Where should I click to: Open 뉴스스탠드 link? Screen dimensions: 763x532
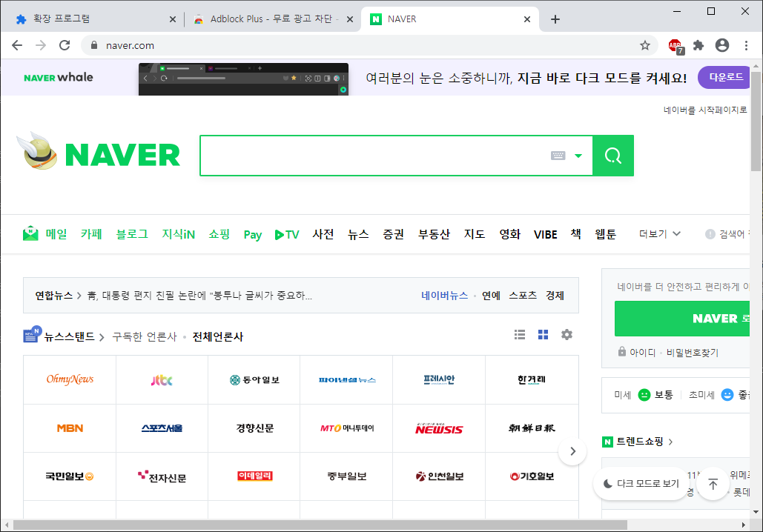pyautogui.click(x=69, y=336)
